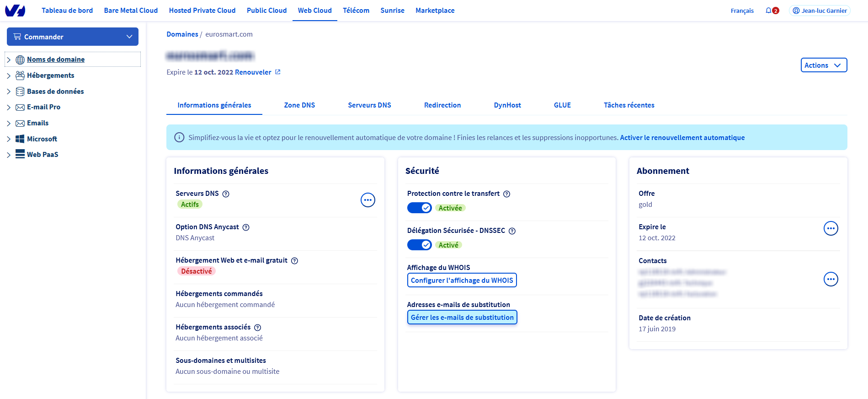Open the Serveurs DNS options ellipsis menu
The height and width of the screenshot is (399, 868).
tap(368, 200)
